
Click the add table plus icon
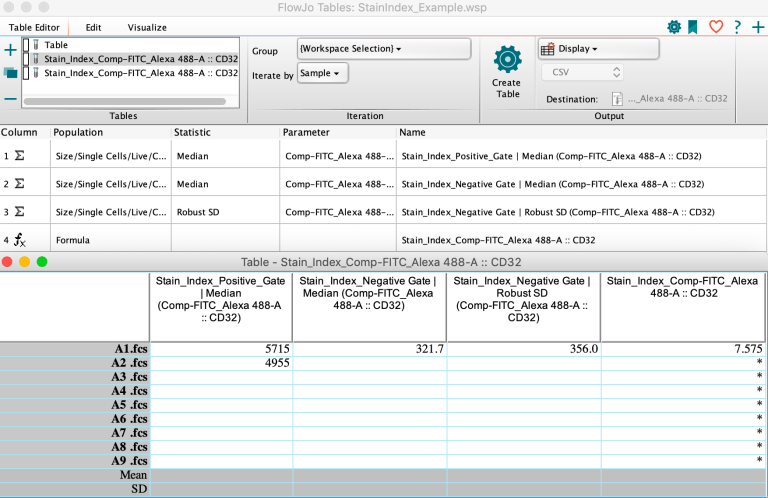pos(10,49)
